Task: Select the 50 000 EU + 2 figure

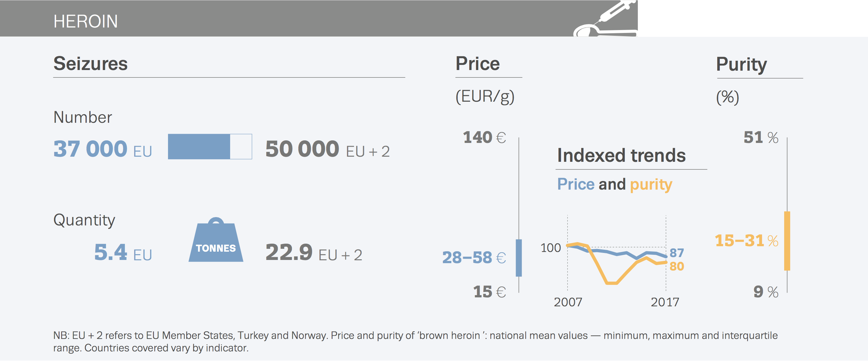Action: click(x=327, y=149)
